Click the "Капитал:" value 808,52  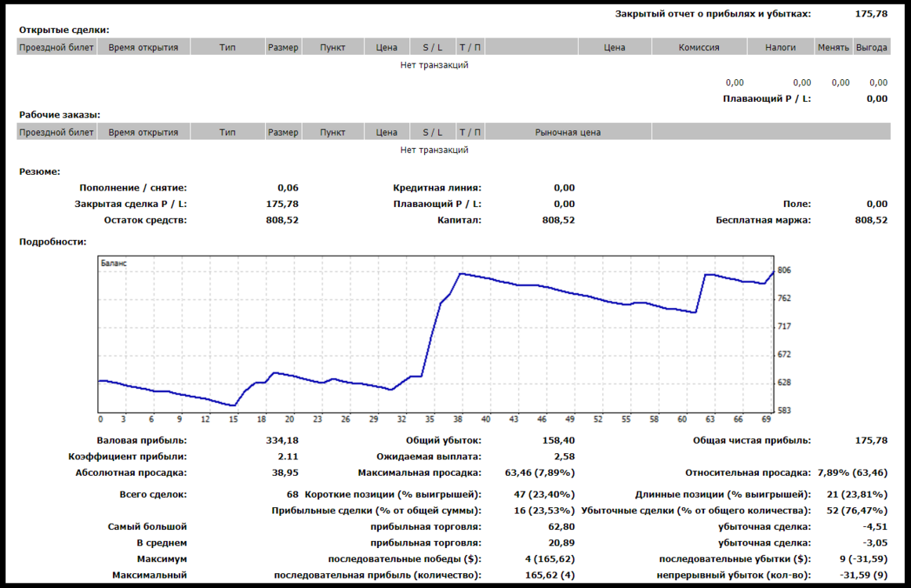pos(558,220)
